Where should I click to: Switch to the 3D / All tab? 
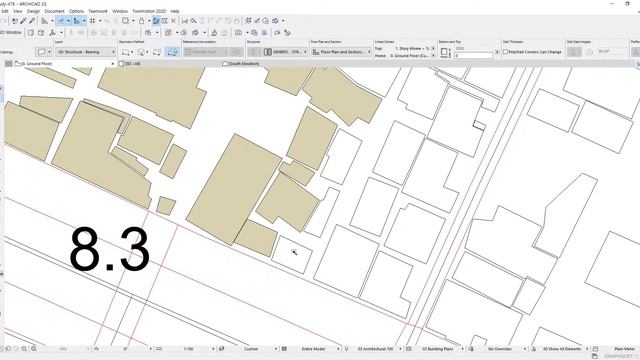pos(132,64)
